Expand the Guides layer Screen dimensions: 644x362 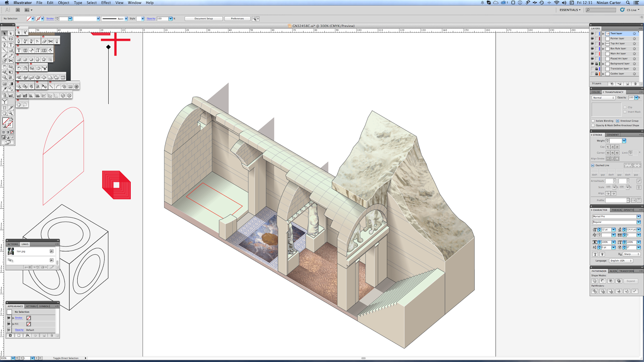(603, 74)
